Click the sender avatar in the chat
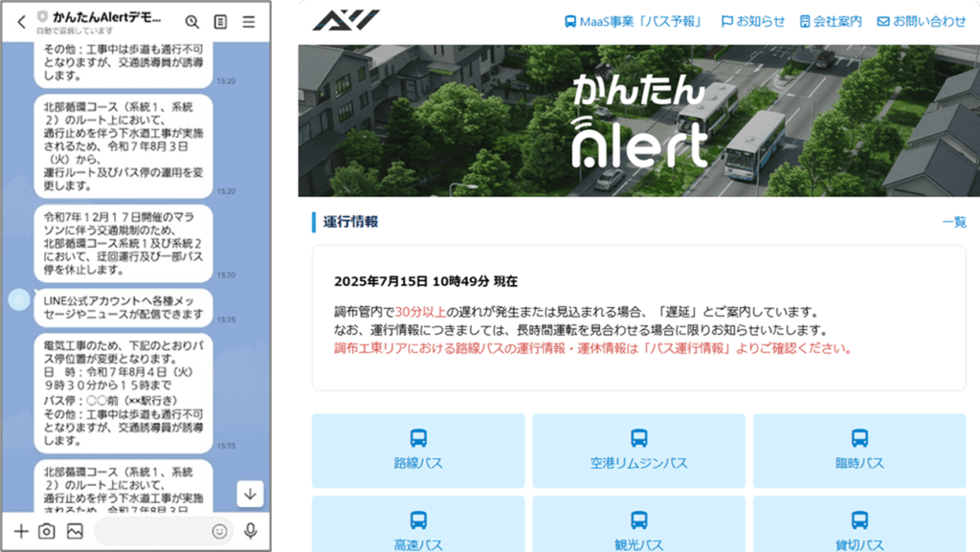 coord(19,299)
